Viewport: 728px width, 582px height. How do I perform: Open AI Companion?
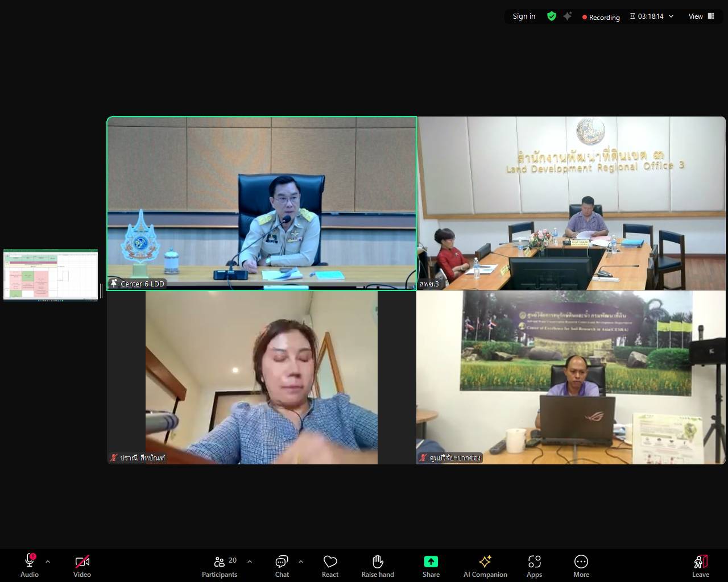coord(485,566)
